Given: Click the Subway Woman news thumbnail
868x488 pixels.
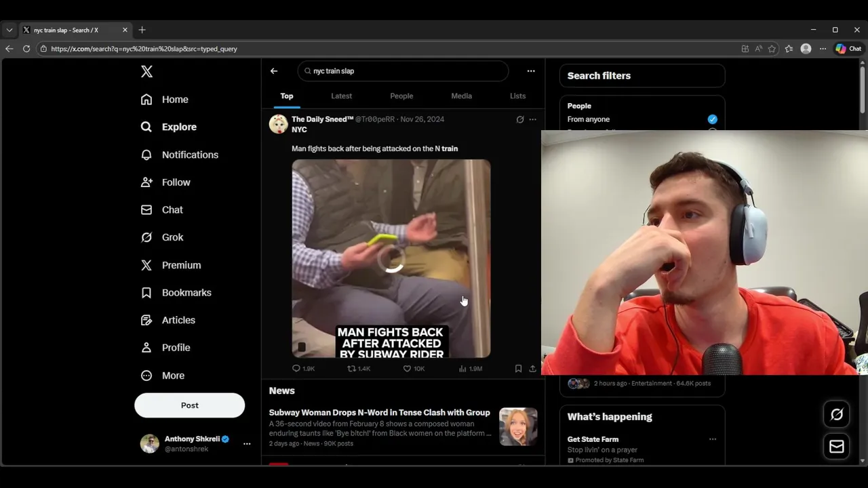Looking at the screenshot, I should pyautogui.click(x=518, y=426).
